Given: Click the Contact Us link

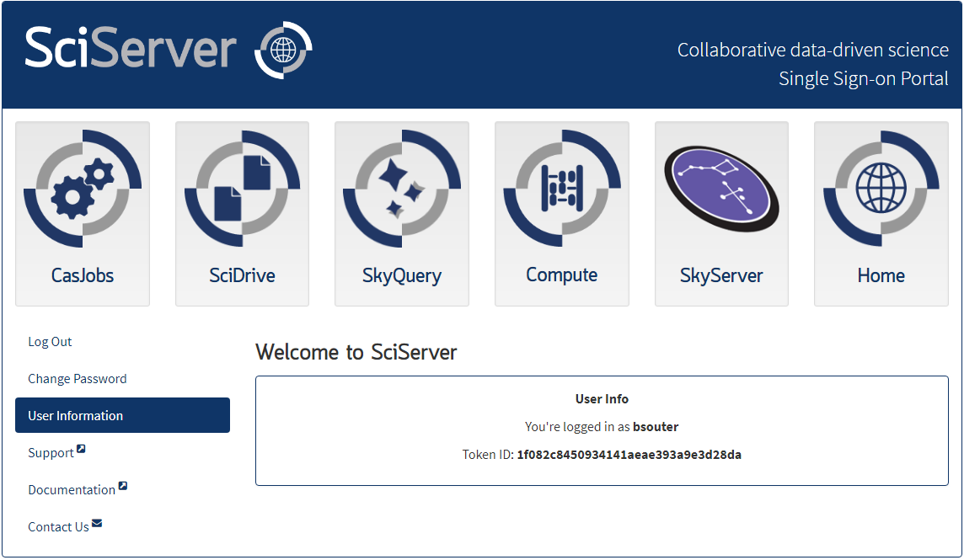Looking at the screenshot, I should tap(58, 527).
